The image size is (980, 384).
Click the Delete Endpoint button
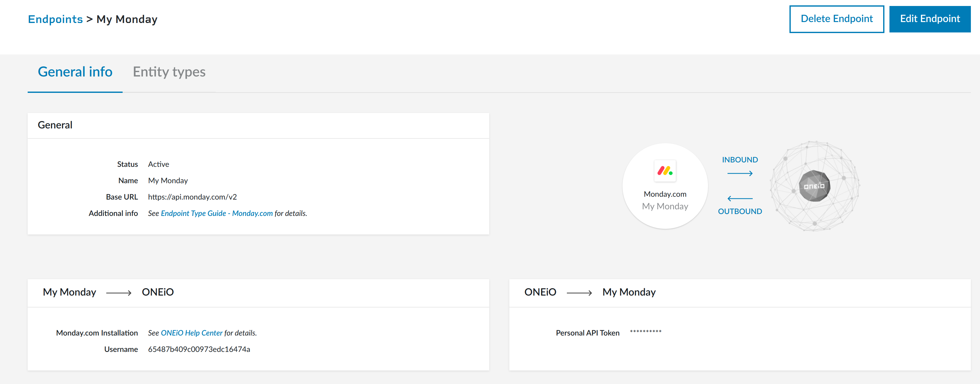tap(836, 19)
